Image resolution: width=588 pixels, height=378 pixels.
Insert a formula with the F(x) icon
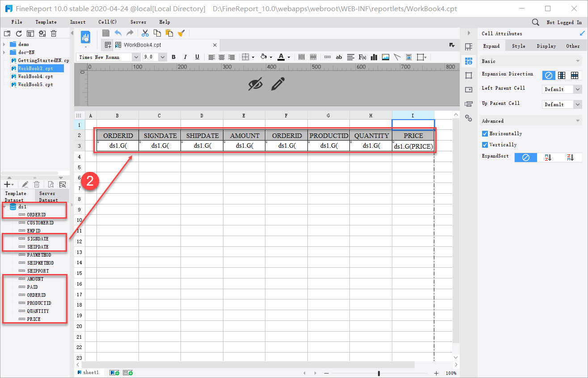362,57
